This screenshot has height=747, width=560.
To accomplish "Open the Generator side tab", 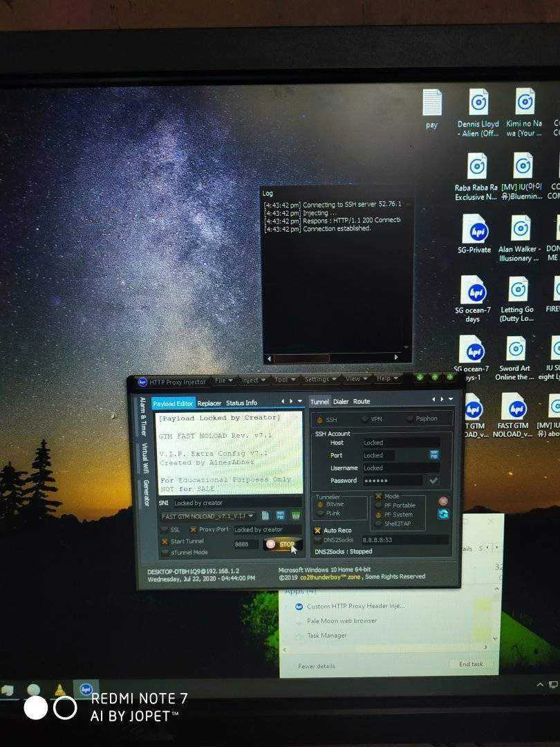I will pyautogui.click(x=146, y=493).
